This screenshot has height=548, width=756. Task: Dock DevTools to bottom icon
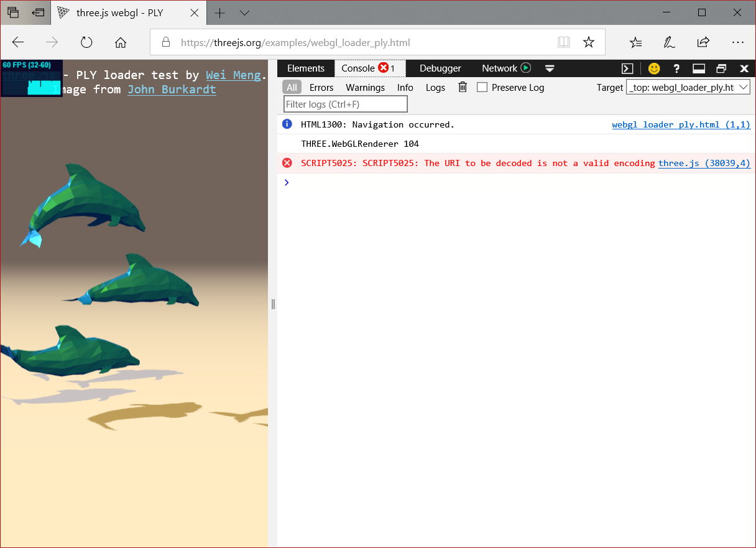(699, 68)
